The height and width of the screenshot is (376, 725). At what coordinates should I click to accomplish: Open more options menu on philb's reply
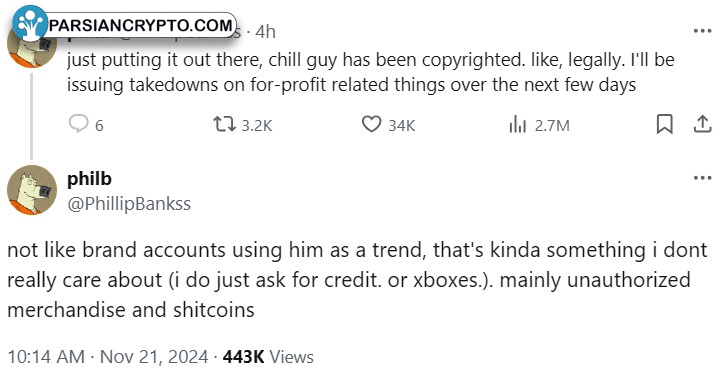pyautogui.click(x=702, y=178)
